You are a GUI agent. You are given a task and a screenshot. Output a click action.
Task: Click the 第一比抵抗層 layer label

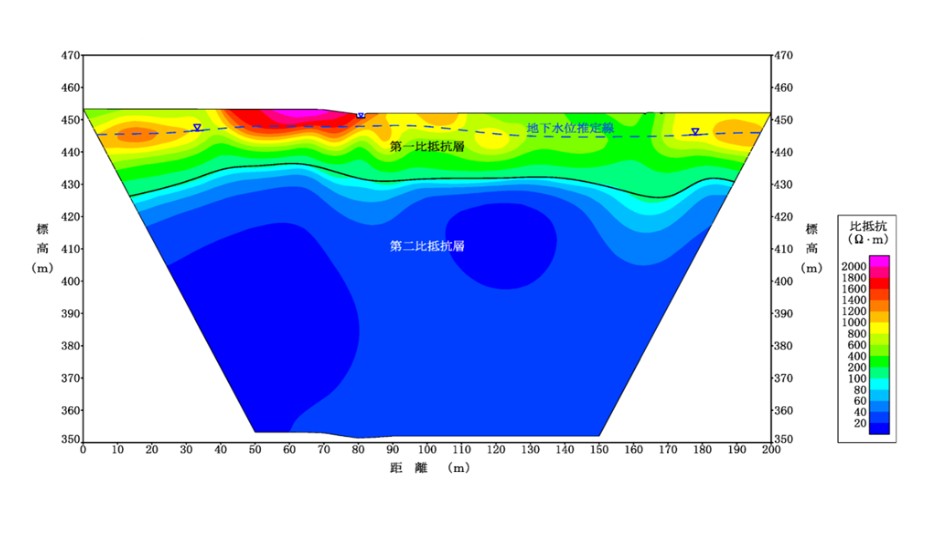(x=427, y=147)
